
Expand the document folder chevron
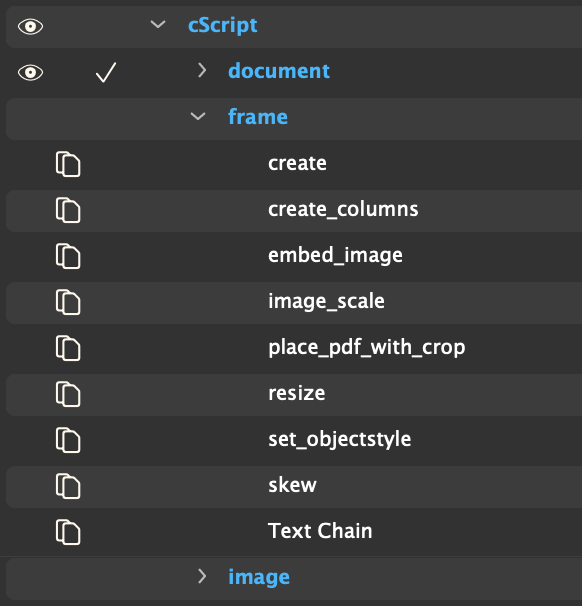tap(202, 70)
